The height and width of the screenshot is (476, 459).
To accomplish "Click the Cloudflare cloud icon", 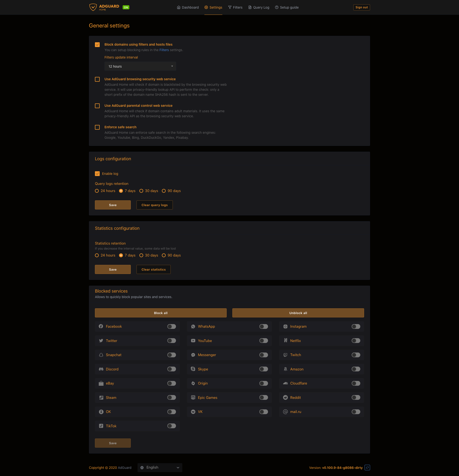I will (285, 383).
